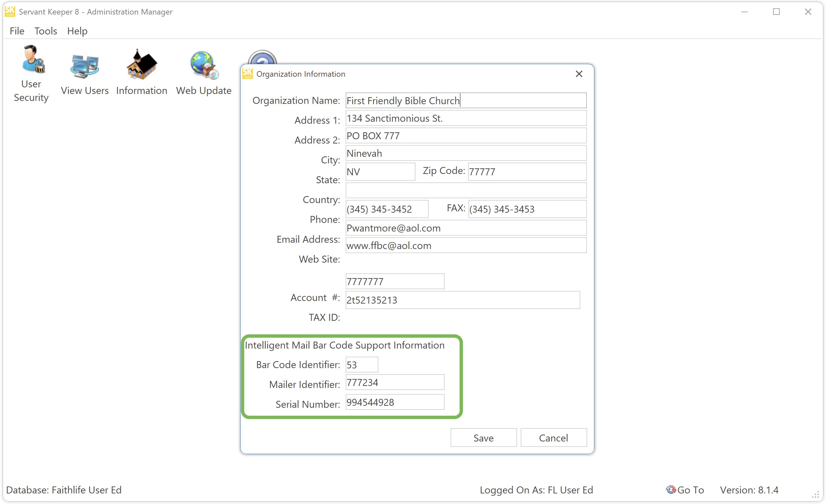Click the Bar Code Identifier field
Image resolution: width=828 pixels, height=504 pixels.
(x=362, y=365)
